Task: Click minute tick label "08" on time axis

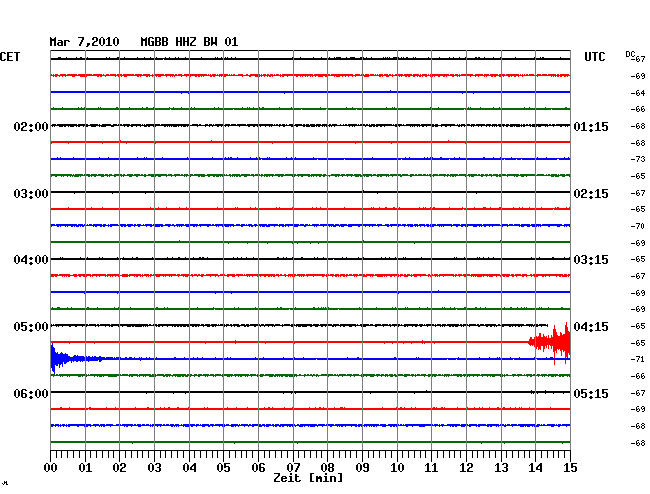Action: [x=327, y=468]
